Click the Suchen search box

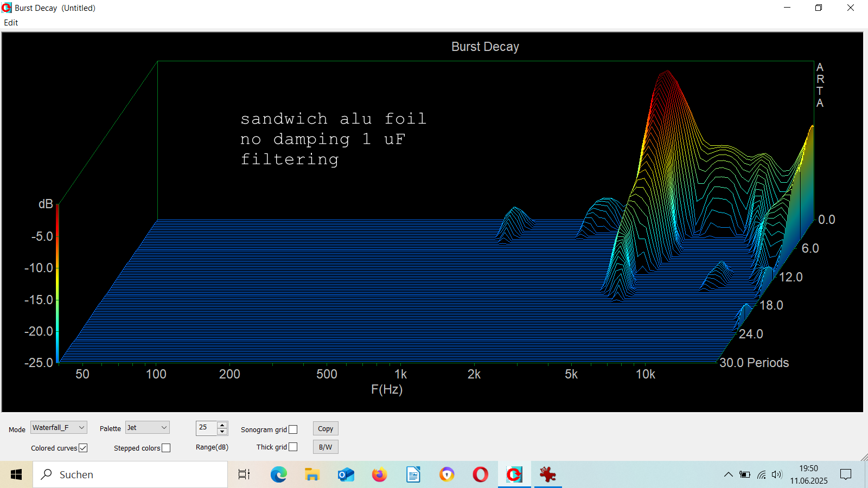point(130,474)
